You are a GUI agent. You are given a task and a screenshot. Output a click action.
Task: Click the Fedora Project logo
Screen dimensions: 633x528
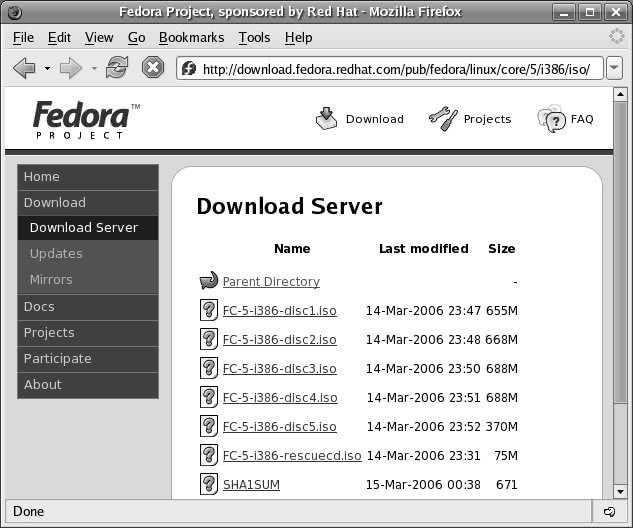pos(86,119)
